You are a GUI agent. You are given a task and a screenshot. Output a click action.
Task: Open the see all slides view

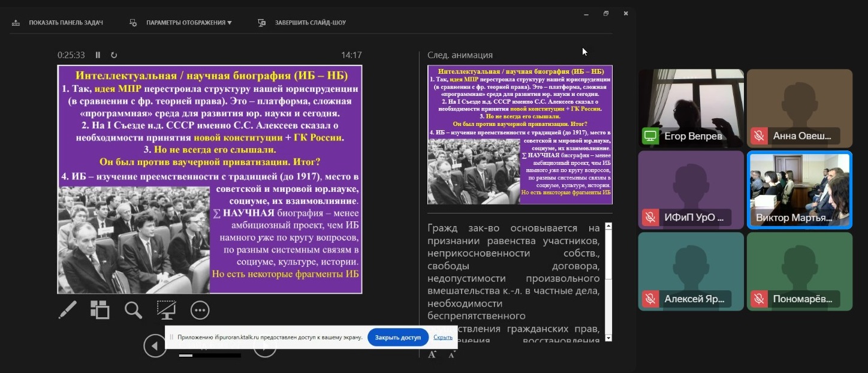100,309
